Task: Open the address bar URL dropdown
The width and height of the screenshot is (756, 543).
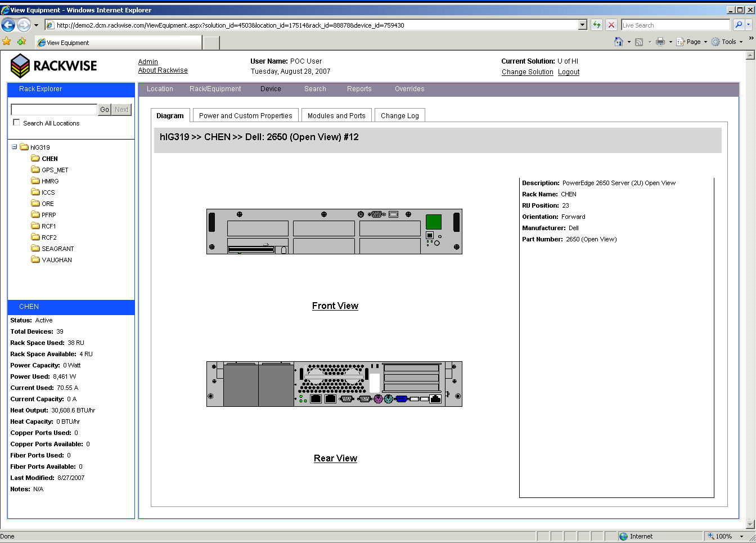Action: click(583, 25)
